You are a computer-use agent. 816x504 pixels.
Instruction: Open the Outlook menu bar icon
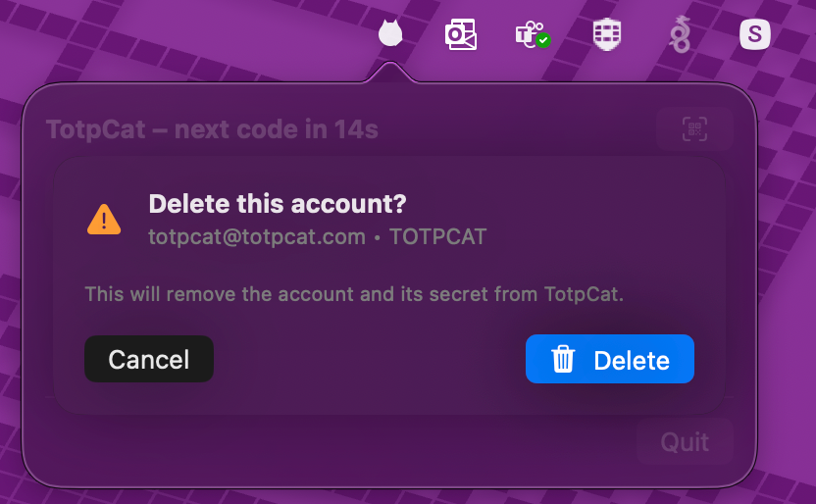tap(461, 35)
